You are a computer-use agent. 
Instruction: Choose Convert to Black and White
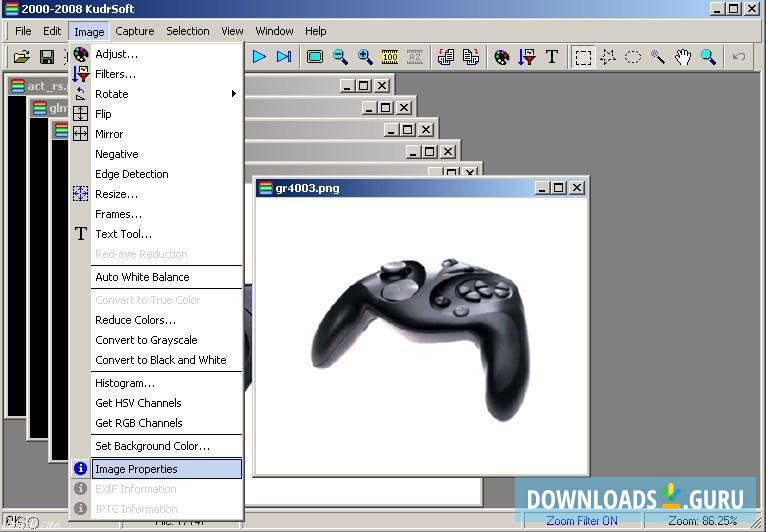tap(156, 360)
